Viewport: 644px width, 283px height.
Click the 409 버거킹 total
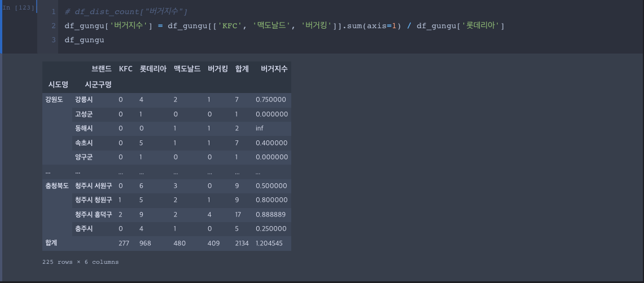coord(213,243)
